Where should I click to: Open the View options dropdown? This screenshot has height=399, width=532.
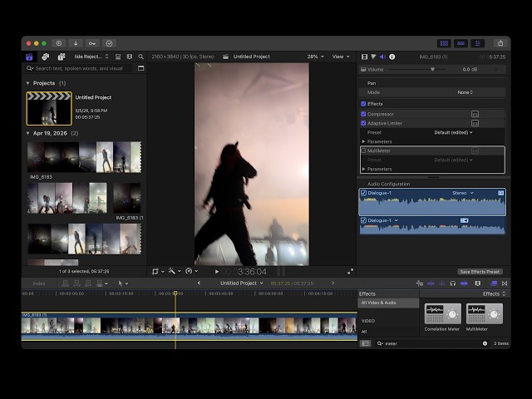(x=341, y=57)
